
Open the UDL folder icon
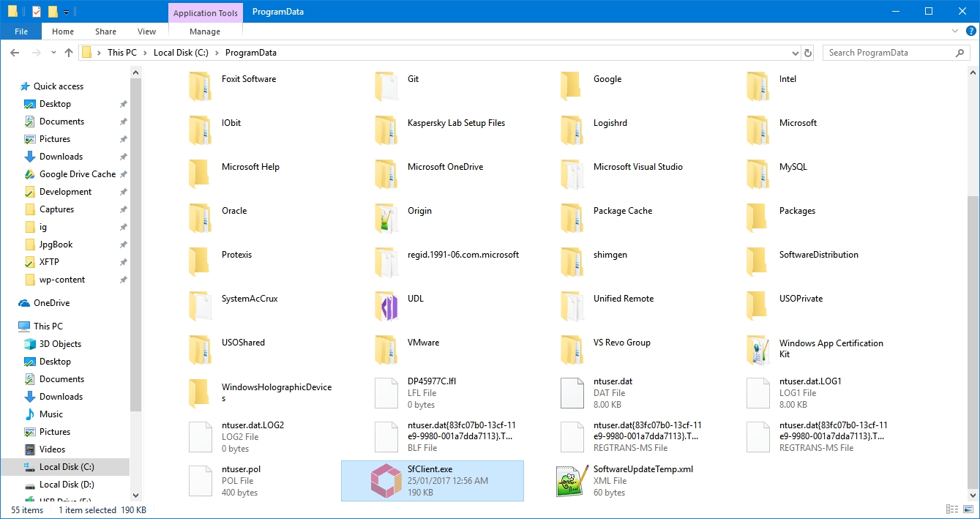click(386, 305)
